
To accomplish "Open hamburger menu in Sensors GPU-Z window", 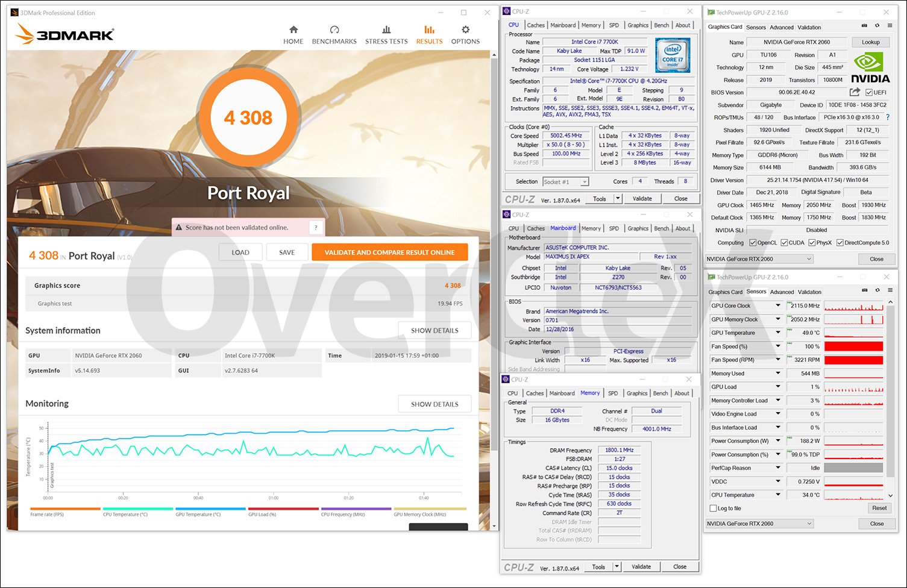I will point(890,290).
